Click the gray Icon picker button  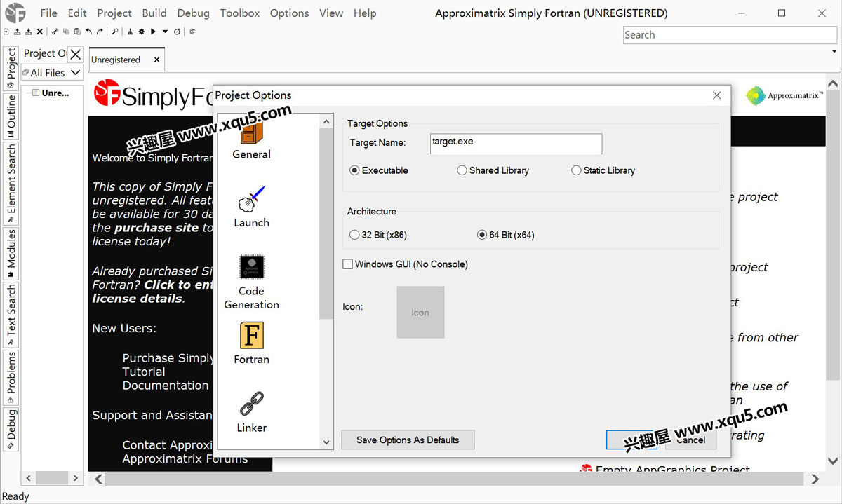pyautogui.click(x=420, y=312)
